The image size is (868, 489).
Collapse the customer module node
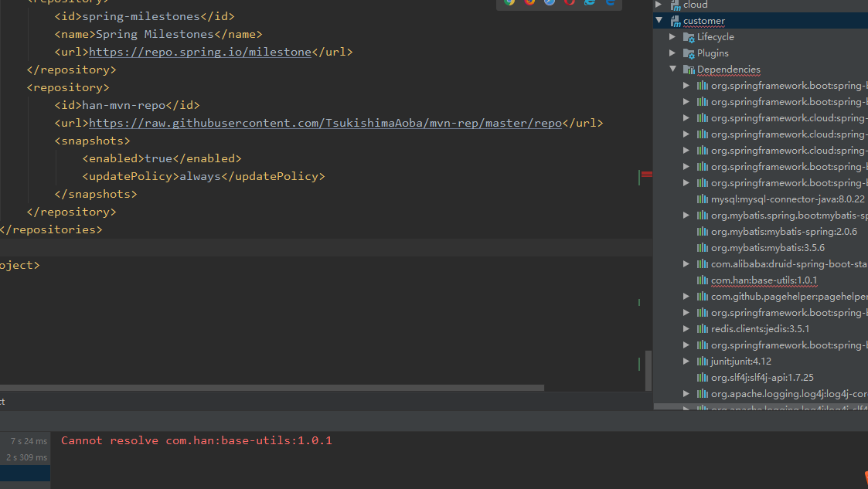(x=659, y=20)
